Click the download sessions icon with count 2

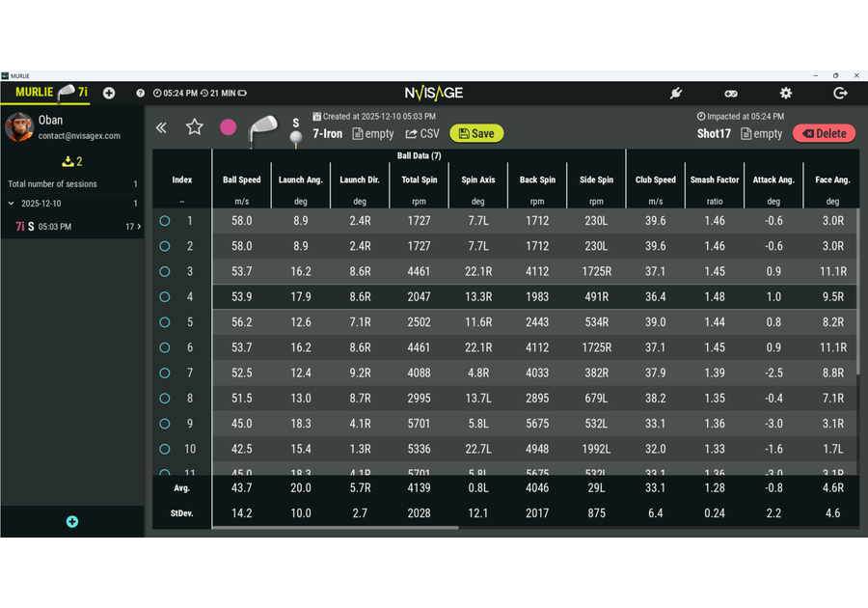point(72,161)
